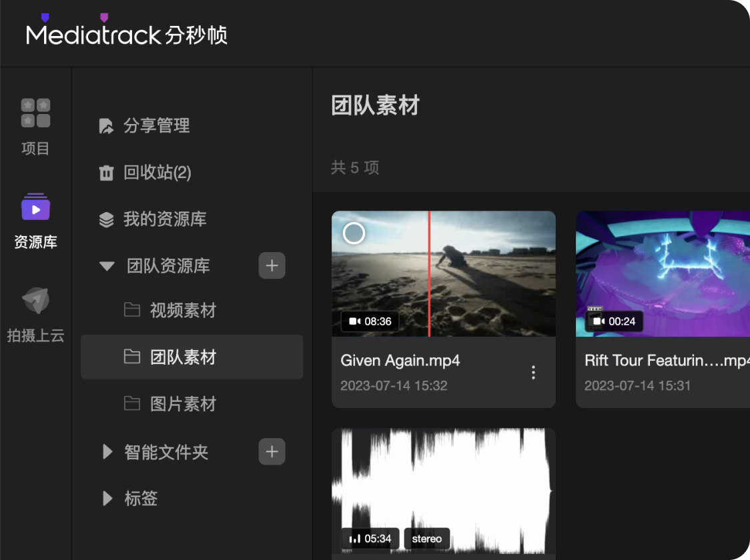The height and width of the screenshot is (560, 750).
Task: Click the 共 5 项 item count
Action: coord(355,168)
